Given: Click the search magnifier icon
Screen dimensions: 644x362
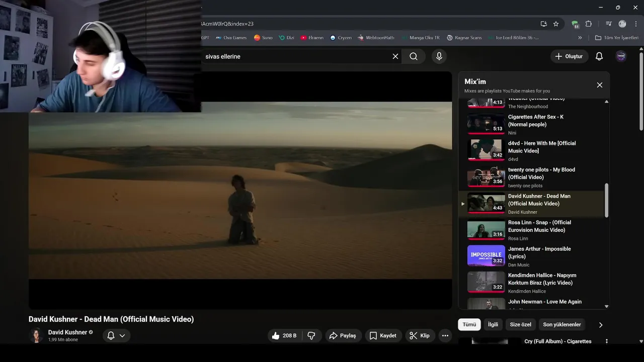Looking at the screenshot, I should click(x=414, y=56).
